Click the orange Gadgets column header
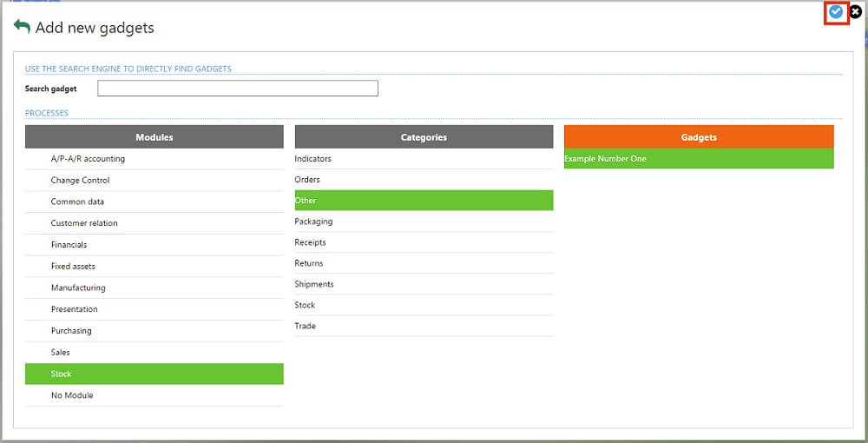This screenshot has width=868, height=443. click(x=699, y=137)
